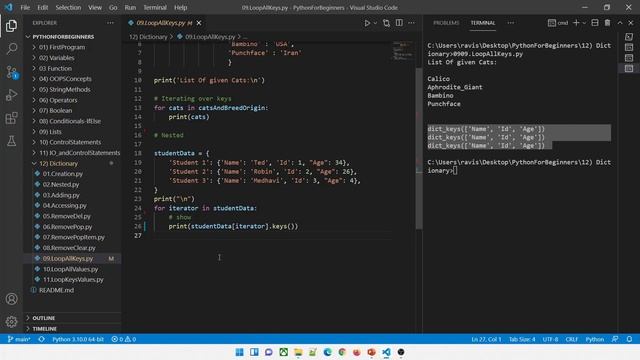Viewport: 640px width, 360px height.
Task: Select the first terminal in the terminal list
Action: 629,37
